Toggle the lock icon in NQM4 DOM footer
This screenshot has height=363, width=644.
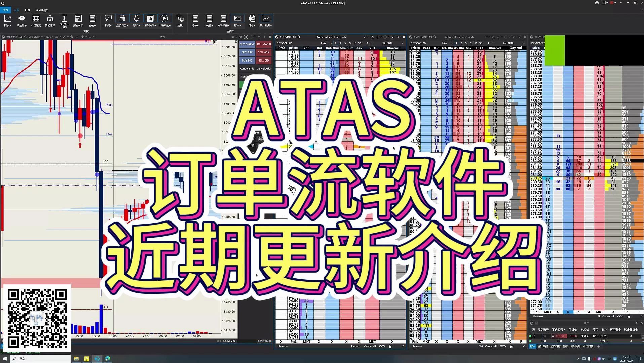(x=390, y=346)
